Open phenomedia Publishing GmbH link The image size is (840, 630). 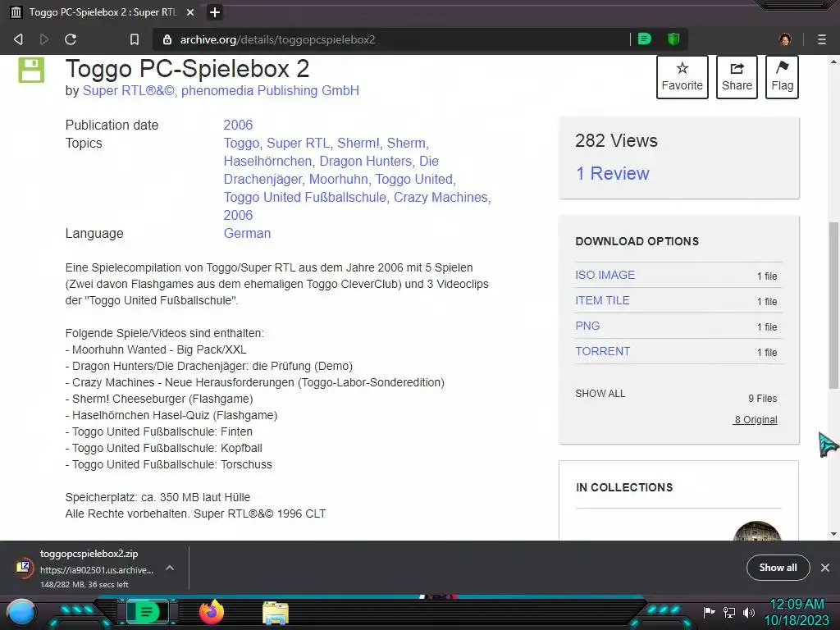[270, 90]
